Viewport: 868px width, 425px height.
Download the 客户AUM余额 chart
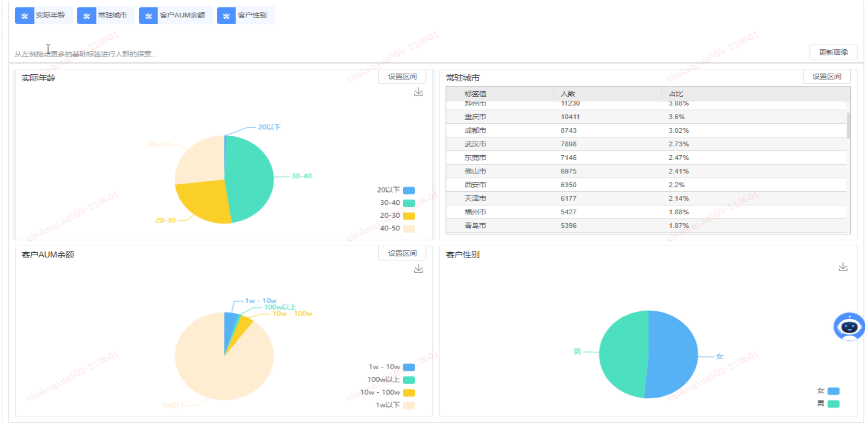click(418, 268)
